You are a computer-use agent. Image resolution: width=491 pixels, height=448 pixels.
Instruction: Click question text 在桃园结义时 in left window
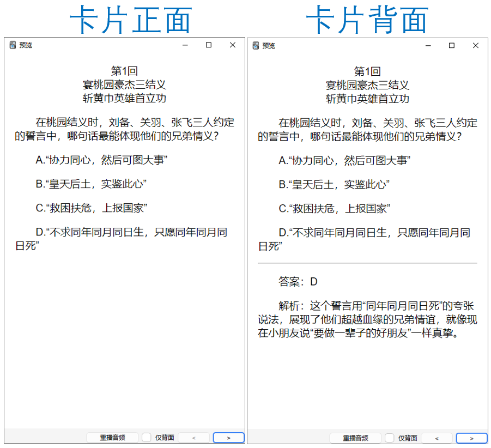click(x=124, y=129)
